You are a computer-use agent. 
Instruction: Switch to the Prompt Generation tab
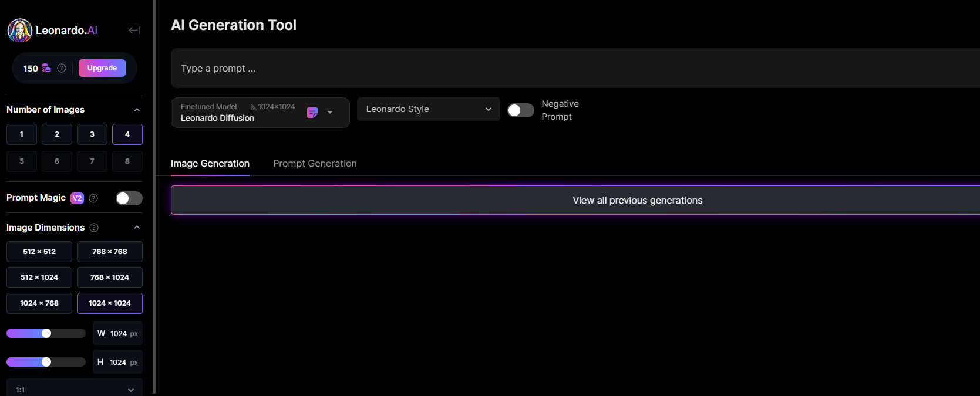(x=315, y=164)
